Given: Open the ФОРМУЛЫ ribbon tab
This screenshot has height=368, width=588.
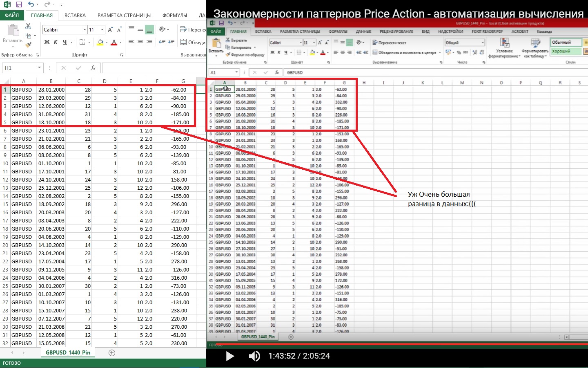Looking at the screenshot, I should pos(175,16).
